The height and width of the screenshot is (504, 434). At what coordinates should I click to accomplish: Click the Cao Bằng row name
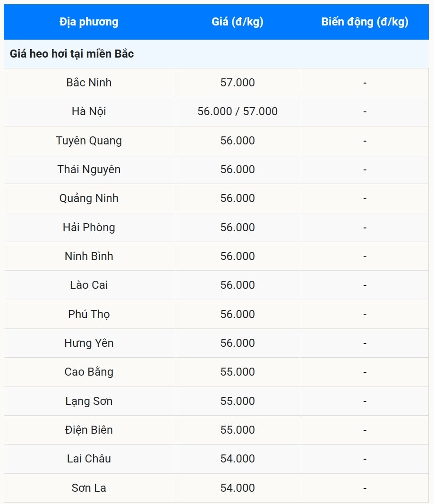point(89,372)
